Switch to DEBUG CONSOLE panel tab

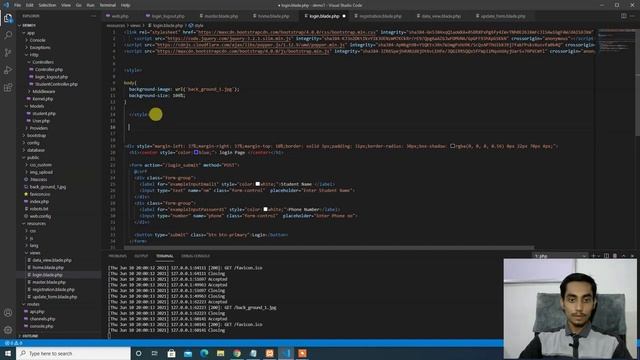(196, 256)
